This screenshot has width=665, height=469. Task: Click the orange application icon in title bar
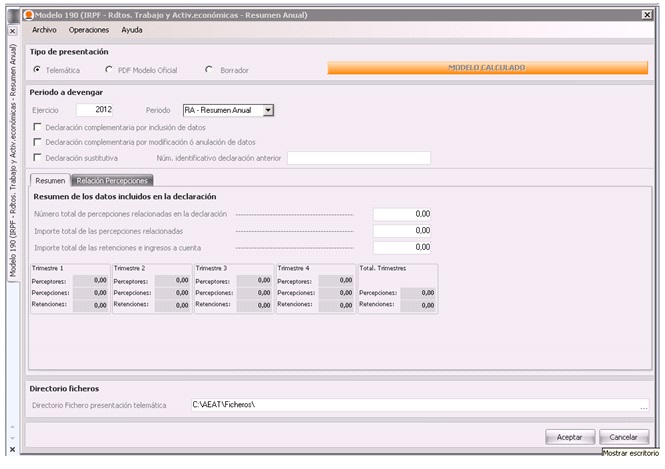pos(29,16)
